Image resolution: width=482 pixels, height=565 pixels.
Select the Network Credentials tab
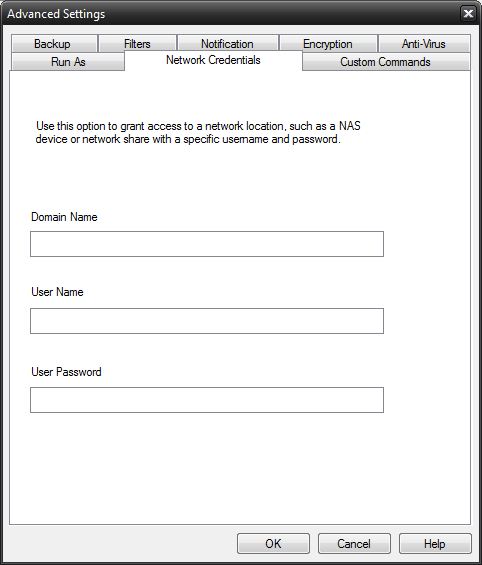point(213,60)
